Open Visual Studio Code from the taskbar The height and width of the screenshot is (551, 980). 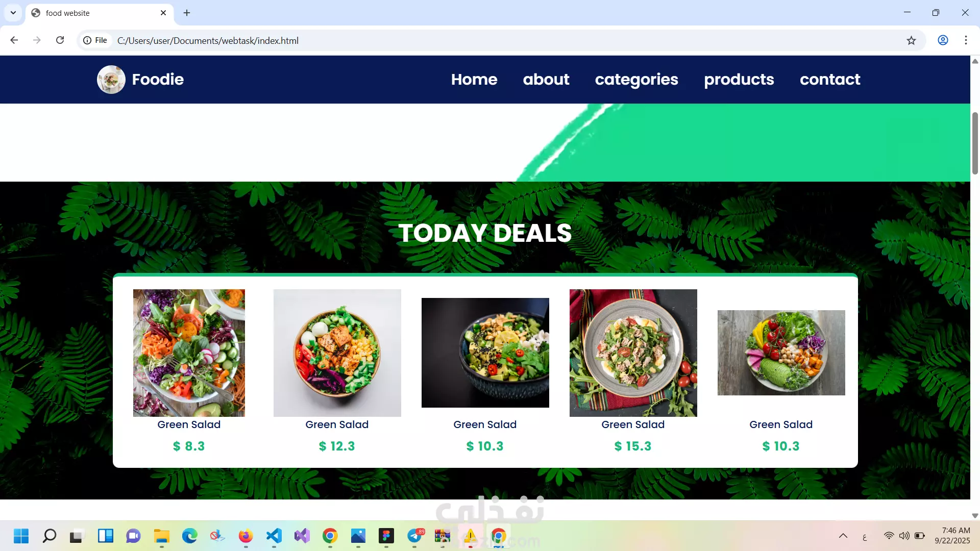pyautogui.click(x=274, y=536)
